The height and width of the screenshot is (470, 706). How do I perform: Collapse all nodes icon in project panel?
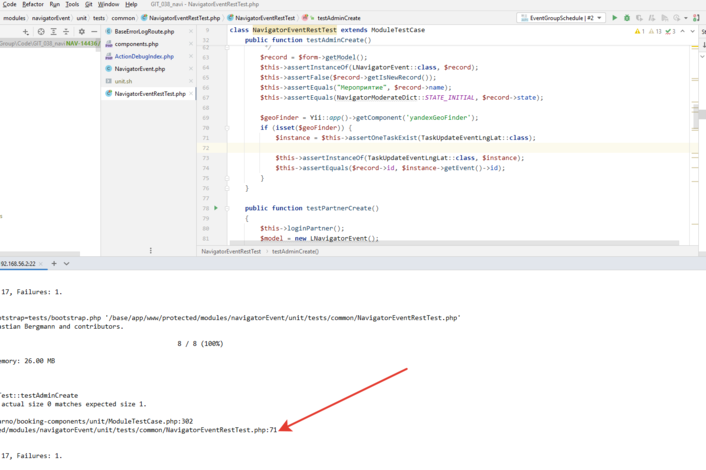pyautogui.click(x=66, y=32)
